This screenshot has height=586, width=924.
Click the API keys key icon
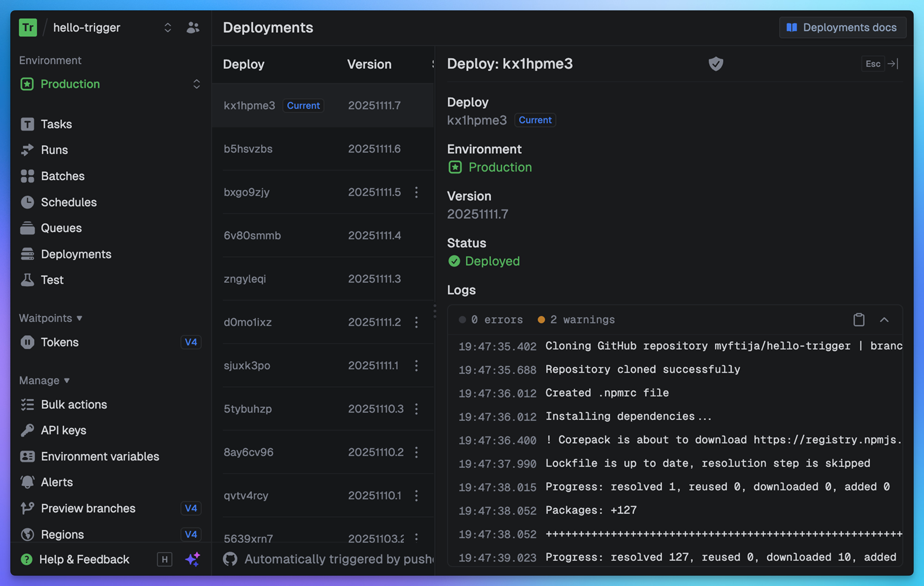point(28,430)
